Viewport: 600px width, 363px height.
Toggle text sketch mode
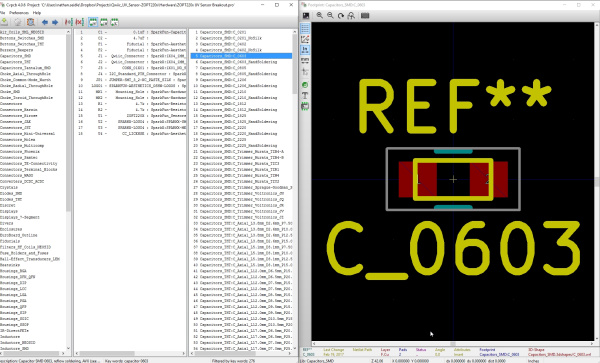click(305, 95)
